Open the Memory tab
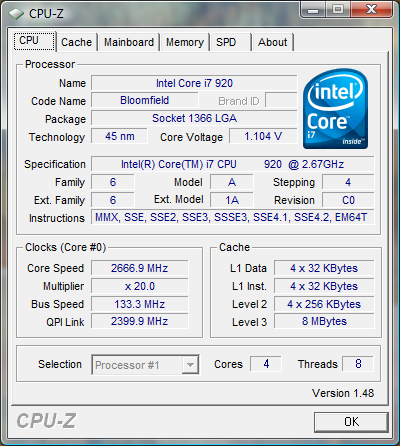The width and height of the screenshot is (400, 446). [x=185, y=42]
